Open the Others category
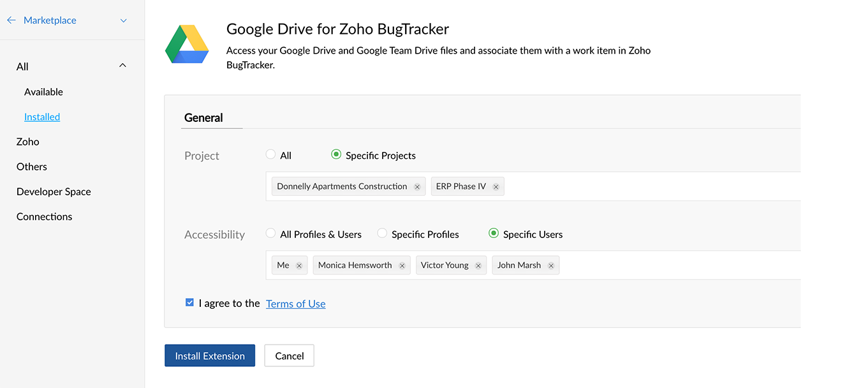868x388 pixels. pyautogui.click(x=32, y=167)
